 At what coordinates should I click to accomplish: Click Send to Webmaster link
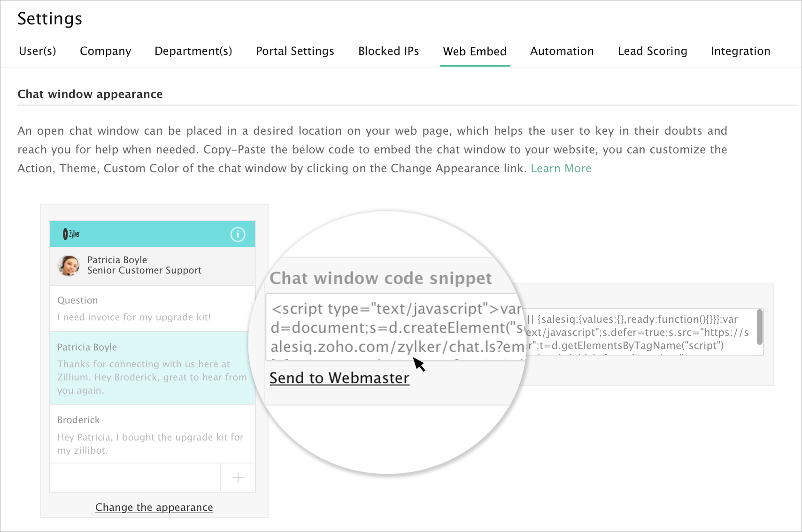pos(339,378)
